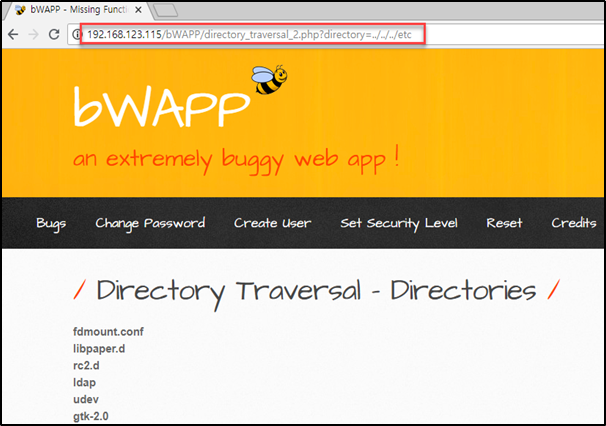Select ldap directory entry
606x426 pixels.
tap(84, 383)
